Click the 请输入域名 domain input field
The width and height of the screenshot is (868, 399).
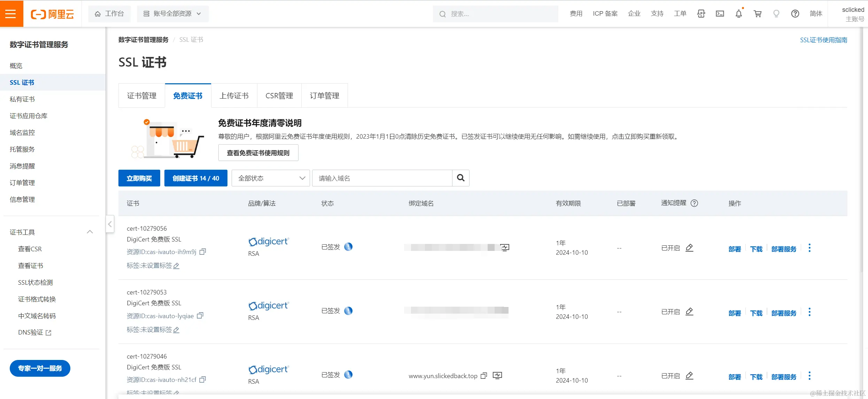382,178
